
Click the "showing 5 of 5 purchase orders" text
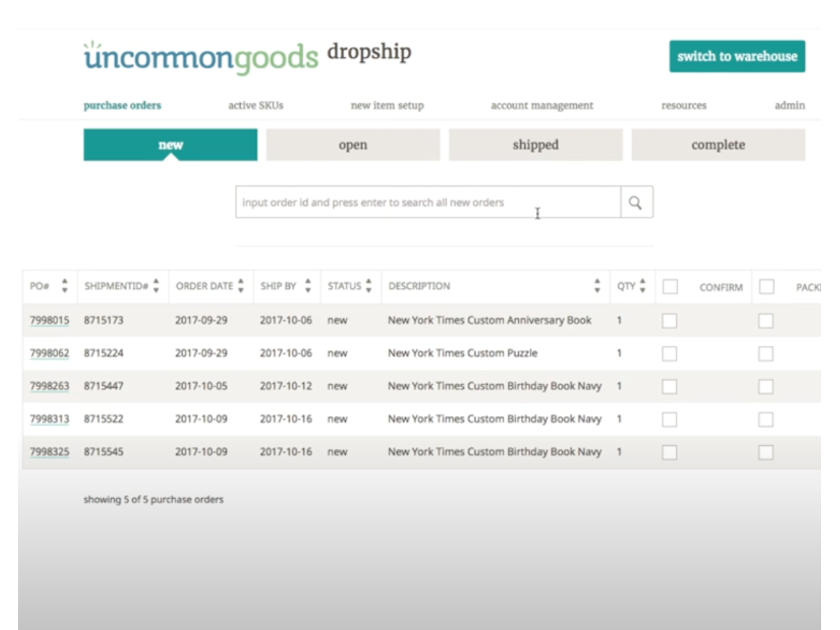(153, 500)
